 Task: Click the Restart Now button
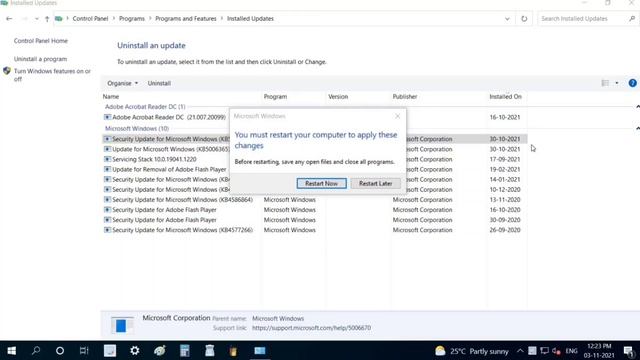click(x=322, y=183)
